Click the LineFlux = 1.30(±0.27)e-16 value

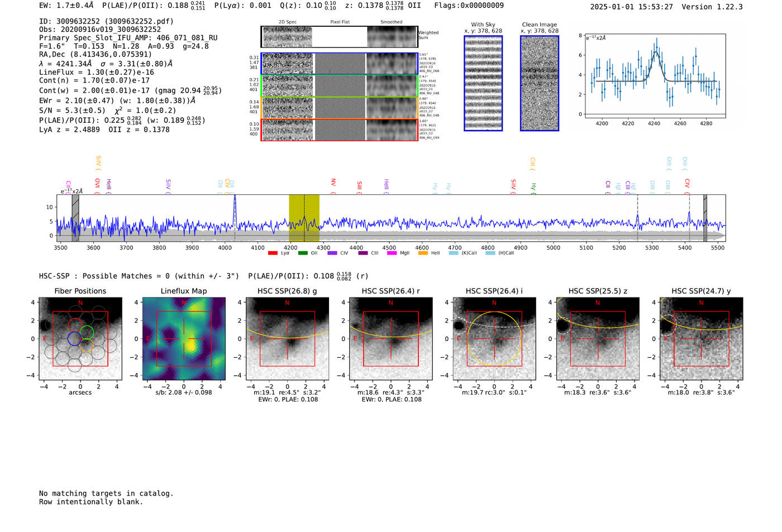(x=97, y=72)
